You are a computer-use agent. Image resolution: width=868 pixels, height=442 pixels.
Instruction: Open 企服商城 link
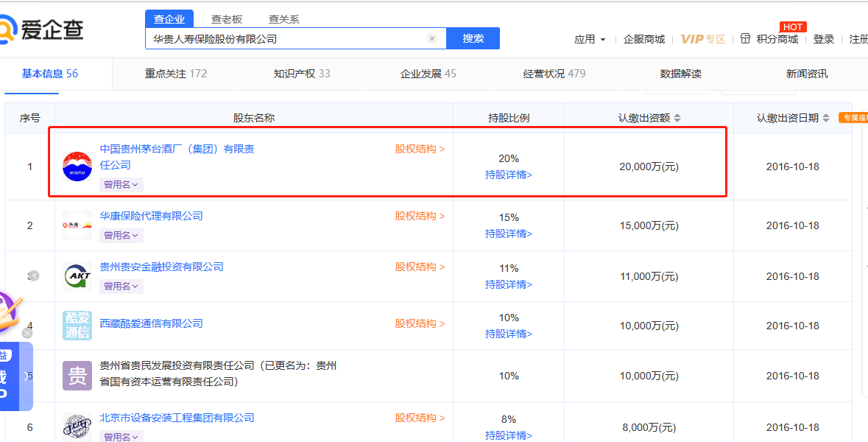(644, 39)
